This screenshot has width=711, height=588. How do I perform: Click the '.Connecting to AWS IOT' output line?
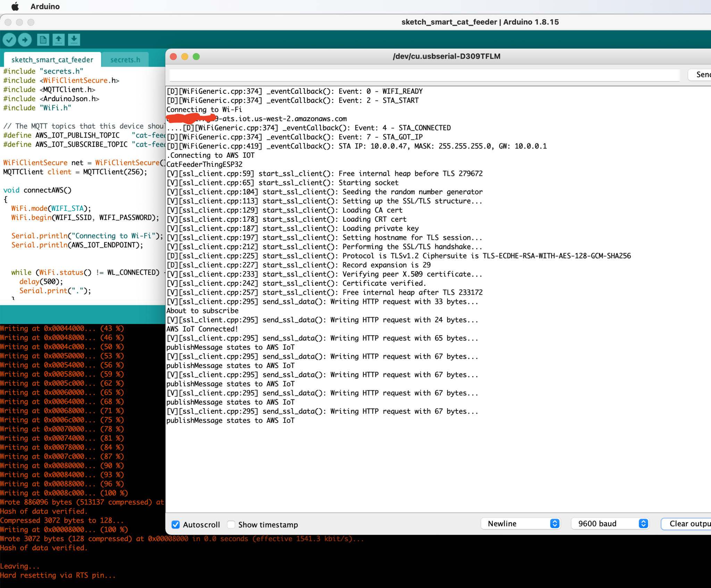coord(210,155)
